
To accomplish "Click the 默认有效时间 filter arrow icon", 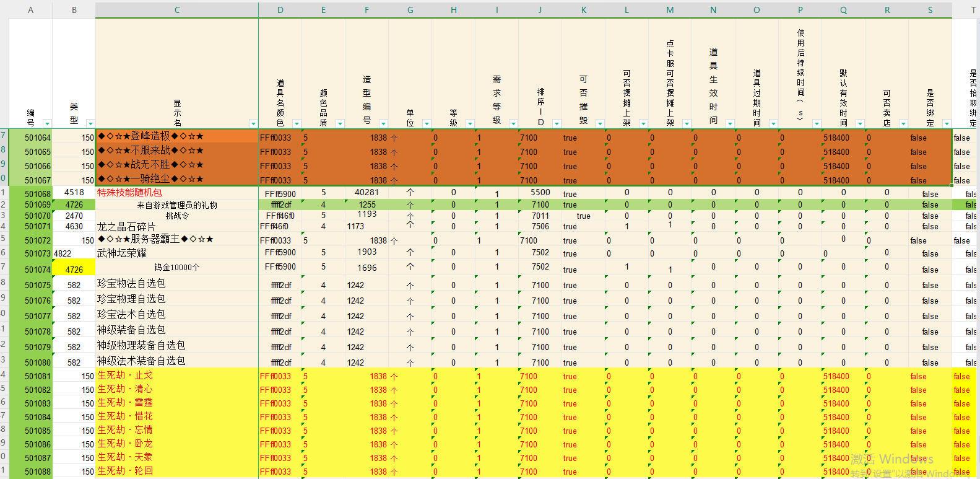I will (x=860, y=123).
